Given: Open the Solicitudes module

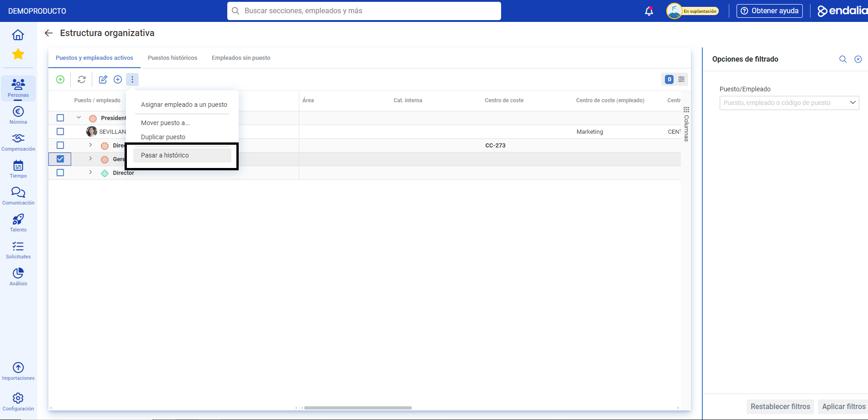Looking at the screenshot, I should click(18, 250).
